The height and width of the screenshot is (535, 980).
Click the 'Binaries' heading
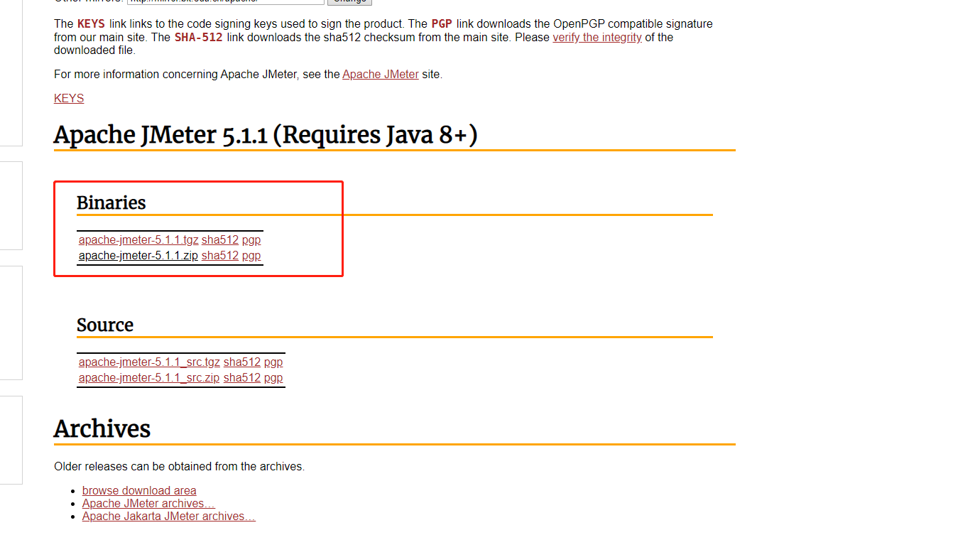click(x=111, y=202)
